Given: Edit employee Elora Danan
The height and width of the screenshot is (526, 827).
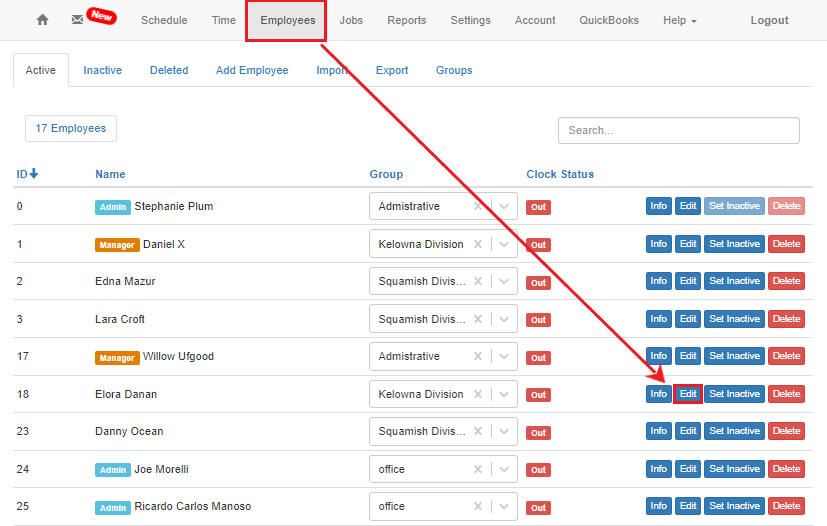Looking at the screenshot, I should click(x=688, y=394).
